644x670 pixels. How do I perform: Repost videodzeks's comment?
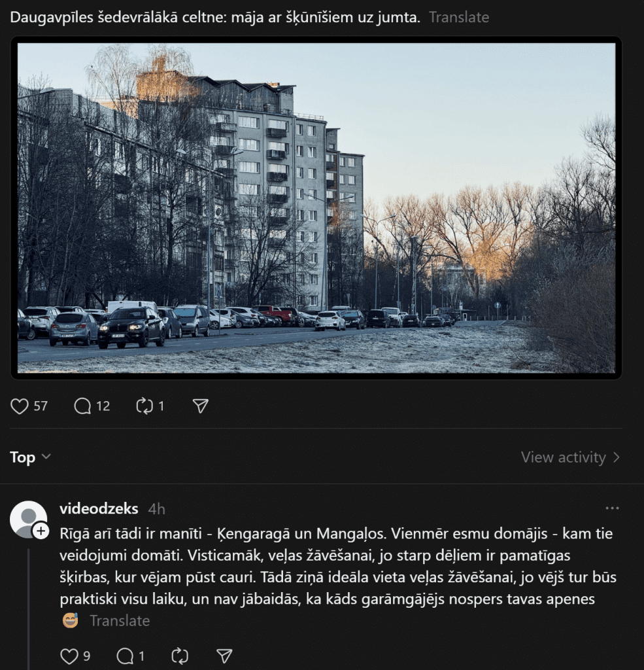(x=180, y=656)
